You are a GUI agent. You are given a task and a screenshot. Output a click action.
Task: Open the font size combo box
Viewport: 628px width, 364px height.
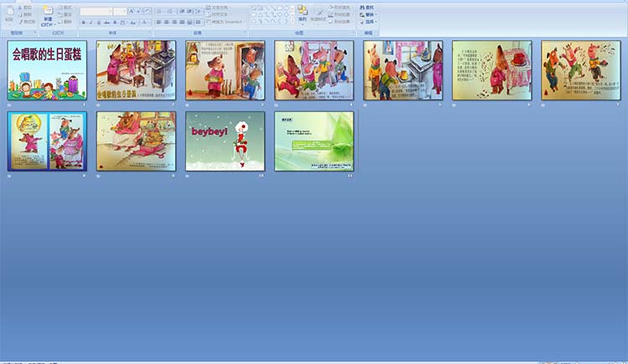tap(120, 12)
